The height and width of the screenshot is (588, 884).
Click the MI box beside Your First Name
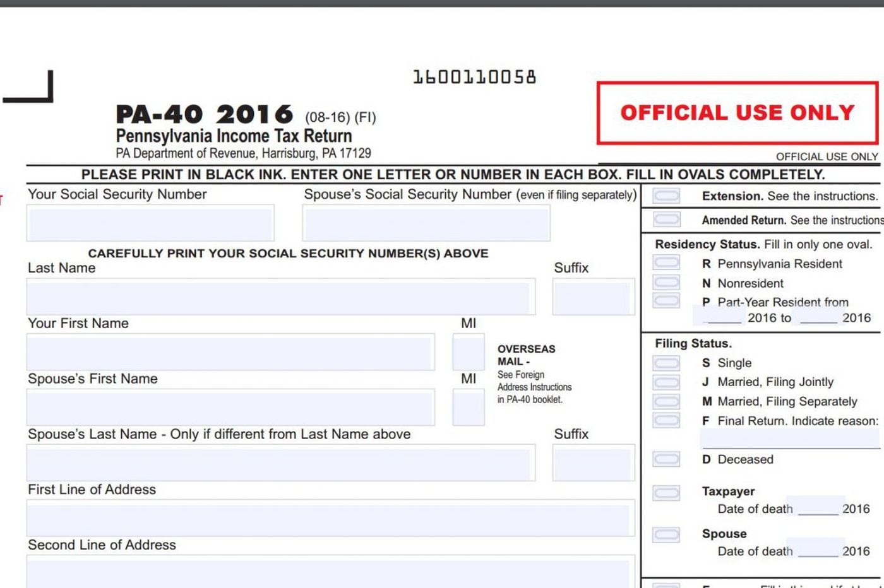tap(469, 353)
